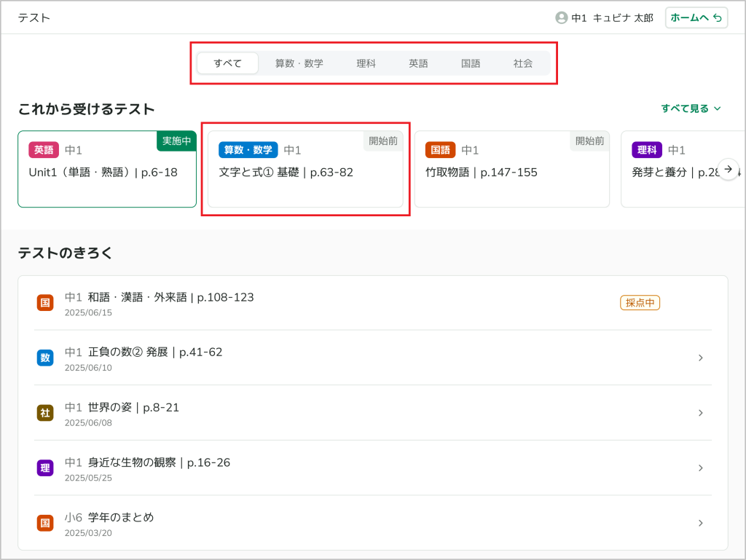Click the 理 icon for 身近な生物の観察
Screen dimensions: 746x560
point(45,468)
